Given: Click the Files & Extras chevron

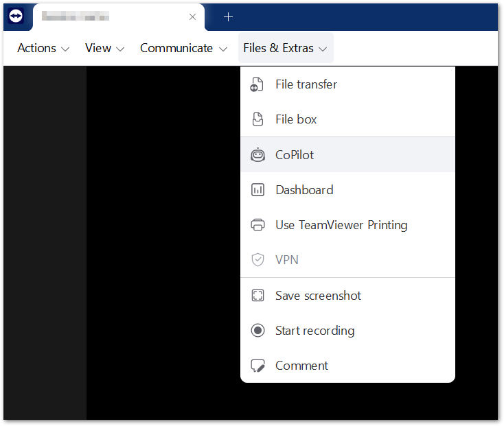Looking at the screenshot, I should (x=323, y=49).
